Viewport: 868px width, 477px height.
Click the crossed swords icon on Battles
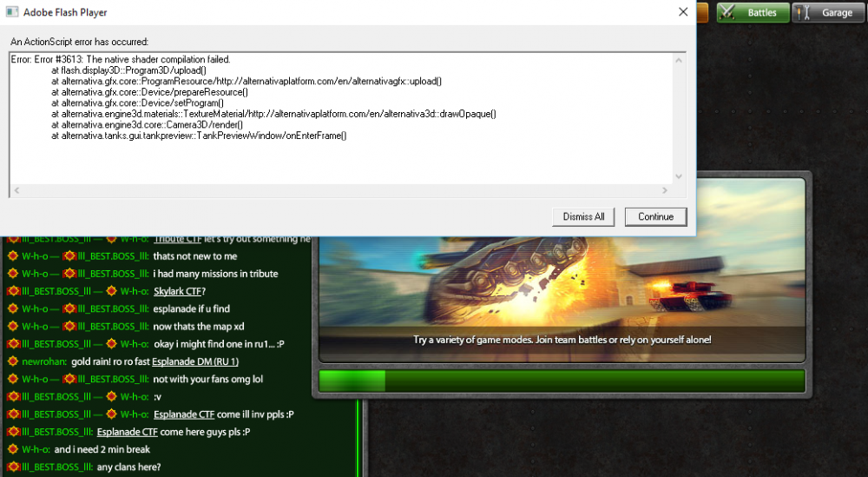click(727, 12)
